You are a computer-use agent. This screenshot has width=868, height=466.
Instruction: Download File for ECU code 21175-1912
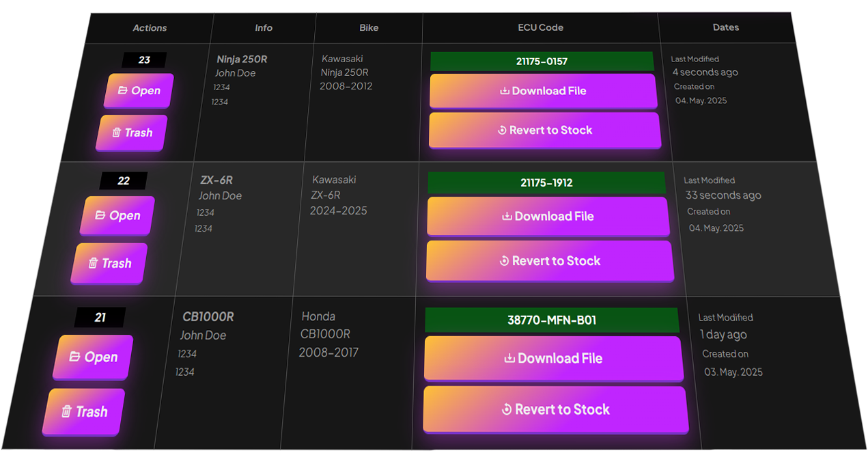coord(548,216)
